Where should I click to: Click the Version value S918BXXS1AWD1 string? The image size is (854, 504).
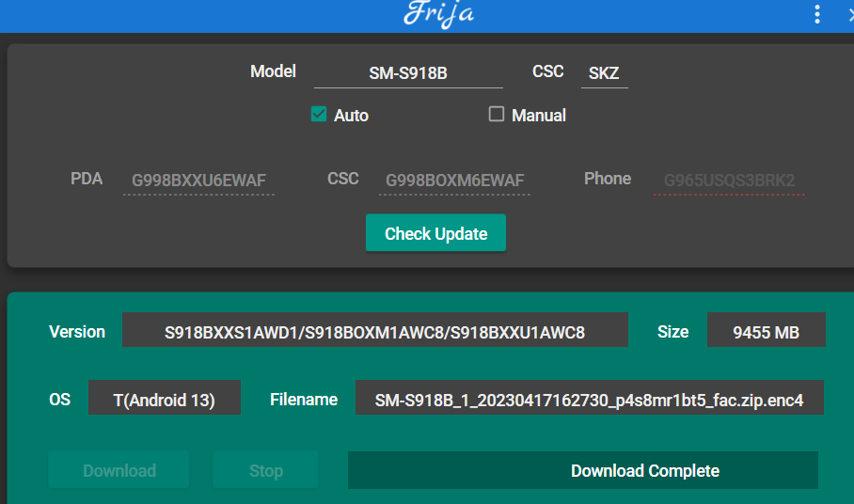(374, 330)
